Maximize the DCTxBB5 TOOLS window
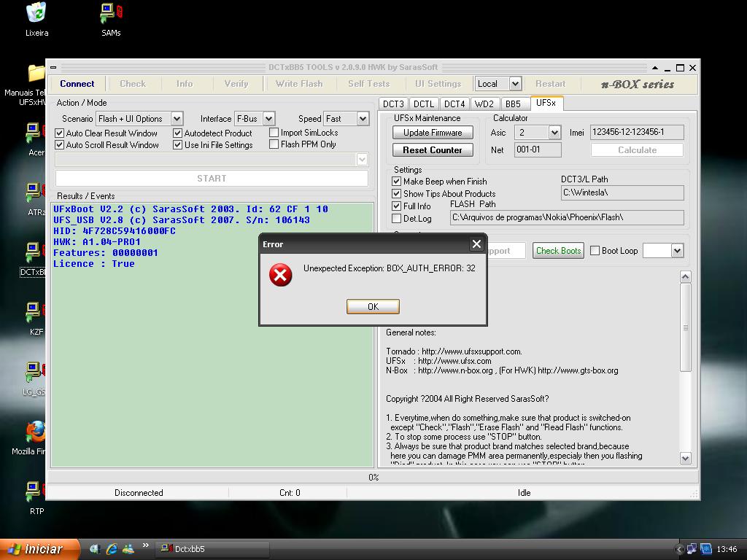The width and height of the screenshot is (747, 560). click(x=681, y=68)
